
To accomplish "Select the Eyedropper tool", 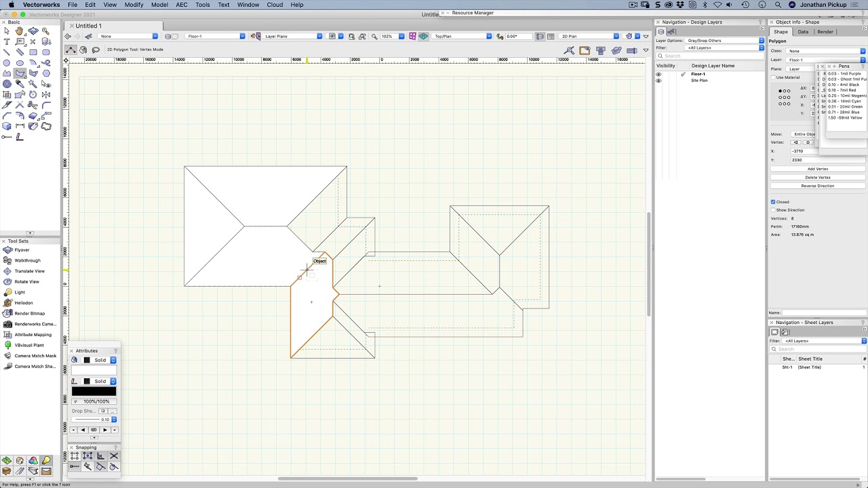I will coord(20,84).
